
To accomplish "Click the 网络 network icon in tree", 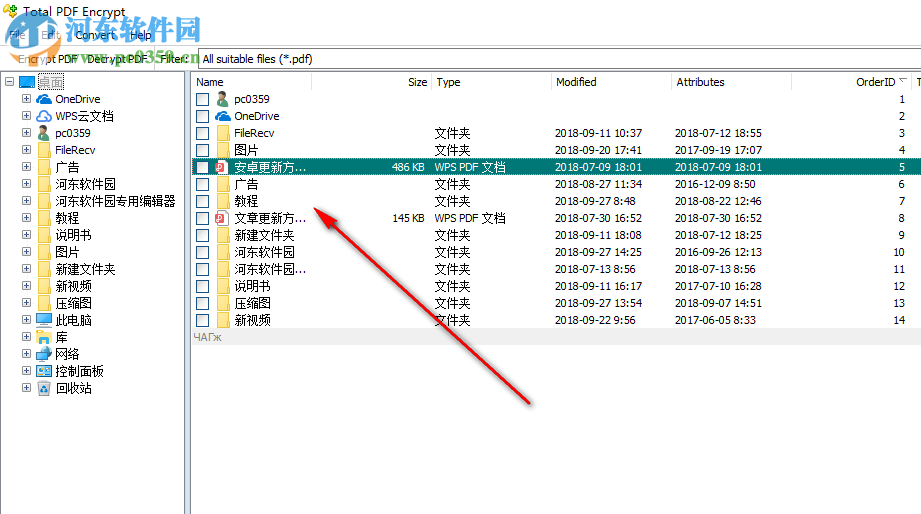I will tap(44, 354).
